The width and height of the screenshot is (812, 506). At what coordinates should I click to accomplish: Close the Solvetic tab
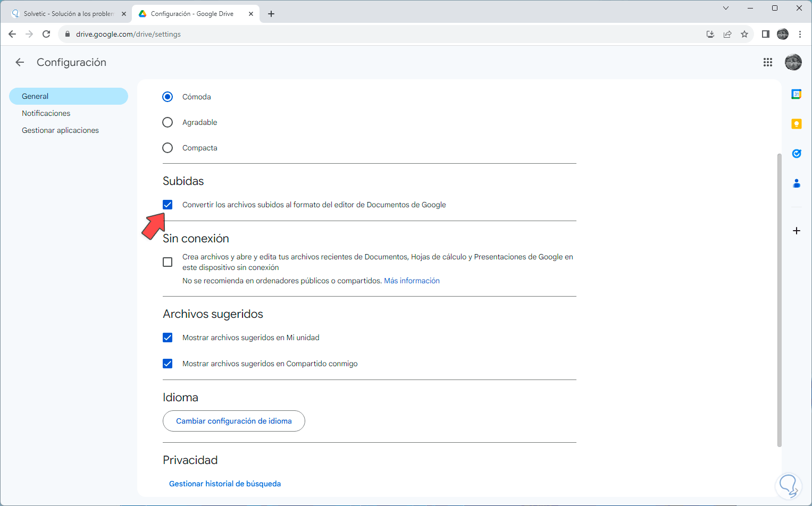pos(124,14)
